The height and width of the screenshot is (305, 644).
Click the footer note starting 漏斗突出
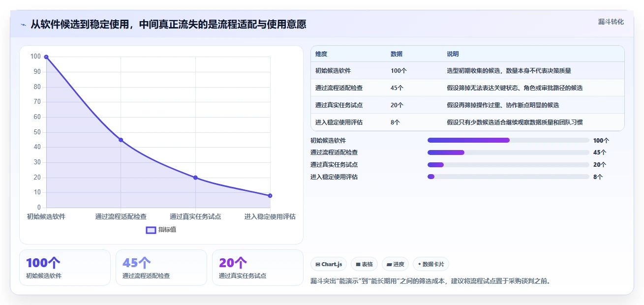(x=430, y=281)
